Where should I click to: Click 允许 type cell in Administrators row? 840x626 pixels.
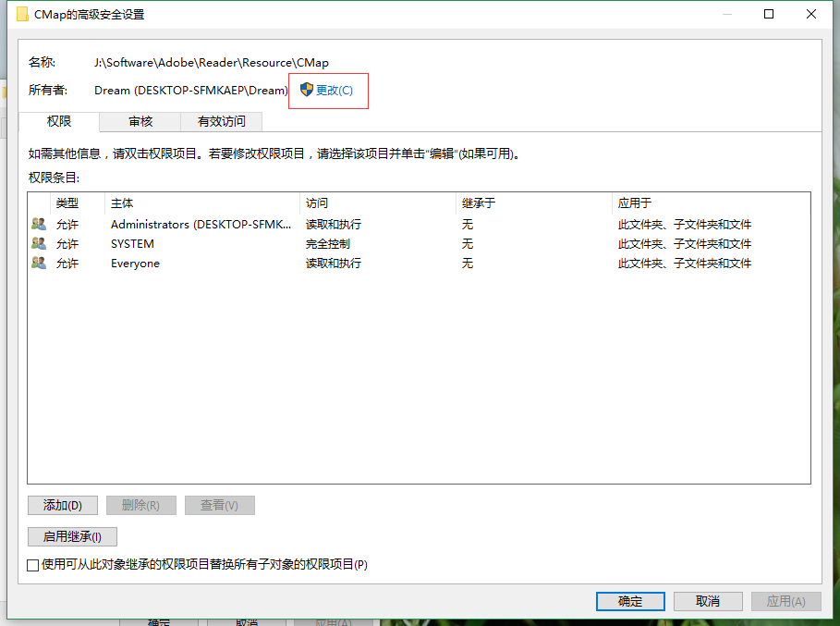(x=67, y=224)
